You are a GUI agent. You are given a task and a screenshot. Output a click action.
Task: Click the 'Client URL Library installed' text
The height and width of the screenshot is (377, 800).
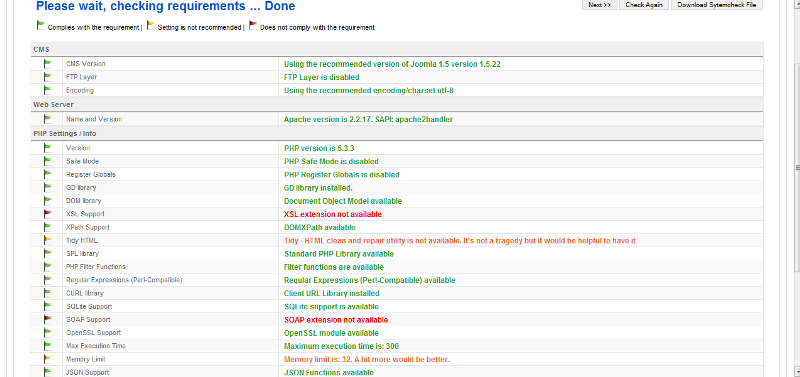tap(332, 293)
